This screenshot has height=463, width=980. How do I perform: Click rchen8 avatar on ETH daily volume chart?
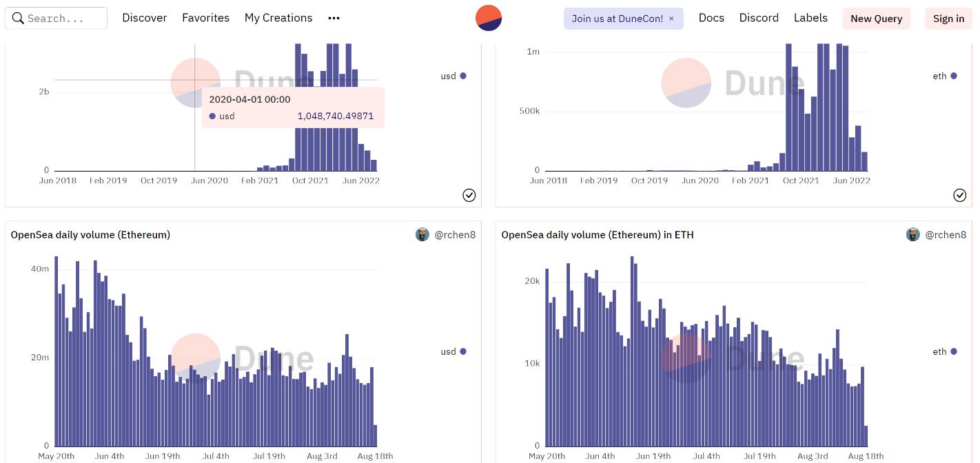(913, 235)
